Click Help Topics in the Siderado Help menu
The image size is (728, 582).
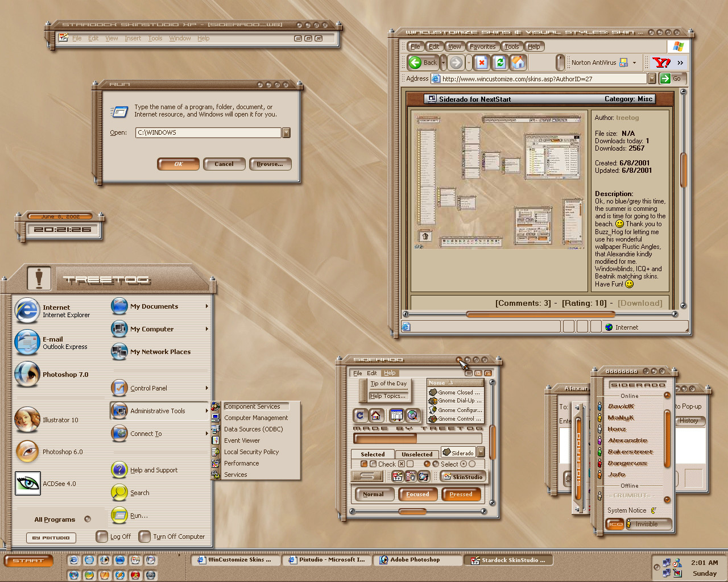[388, 396]
